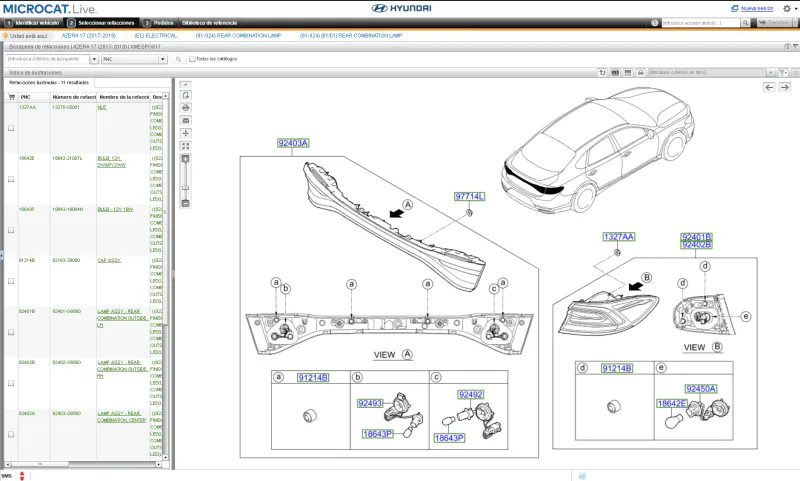Click the (EL) ELECTRICAL breadcrumb link

[x=155, y=35]
